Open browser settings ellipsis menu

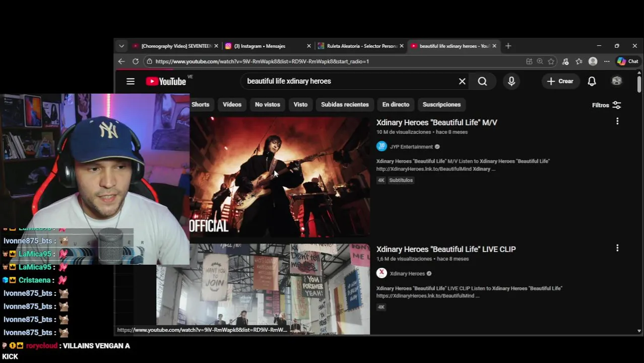607,62
